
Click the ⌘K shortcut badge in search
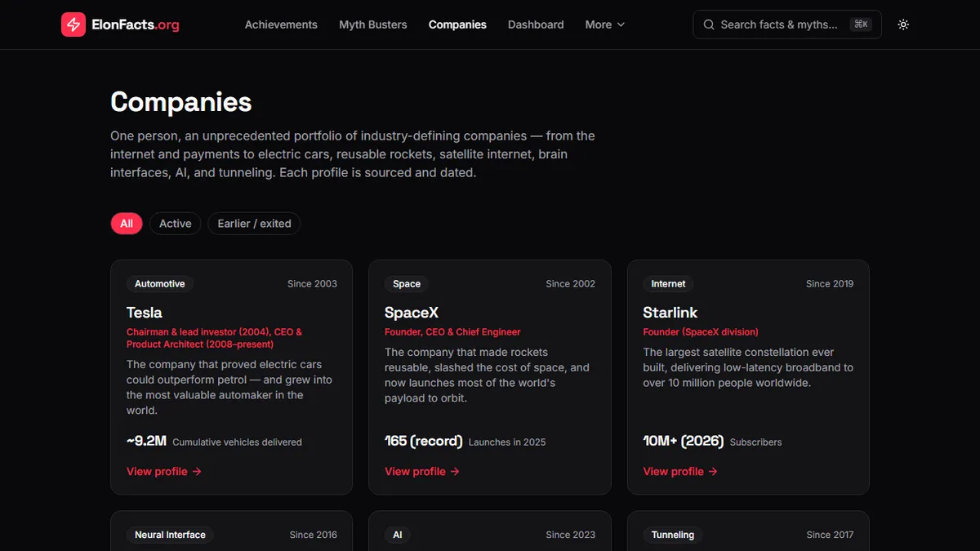861,24
